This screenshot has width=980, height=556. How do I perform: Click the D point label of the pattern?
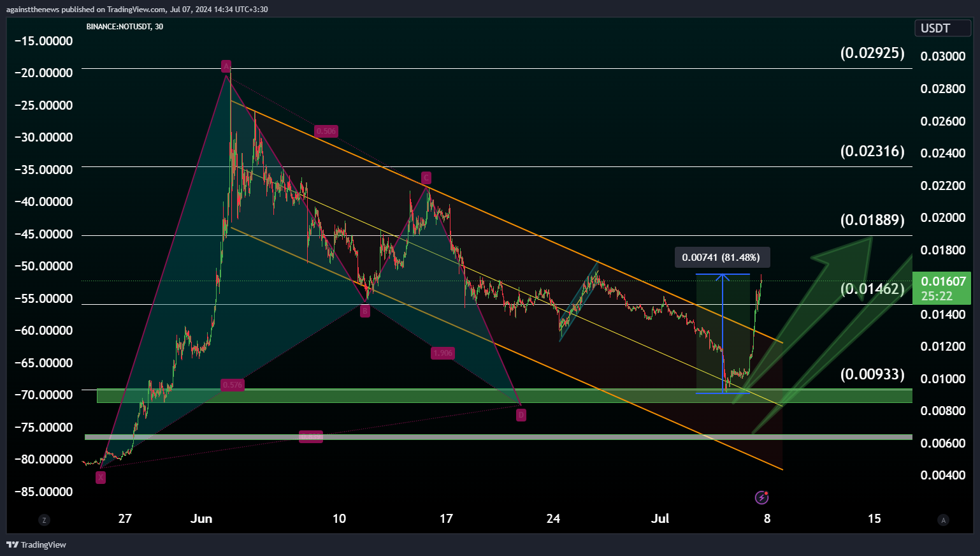pos(521,415)
